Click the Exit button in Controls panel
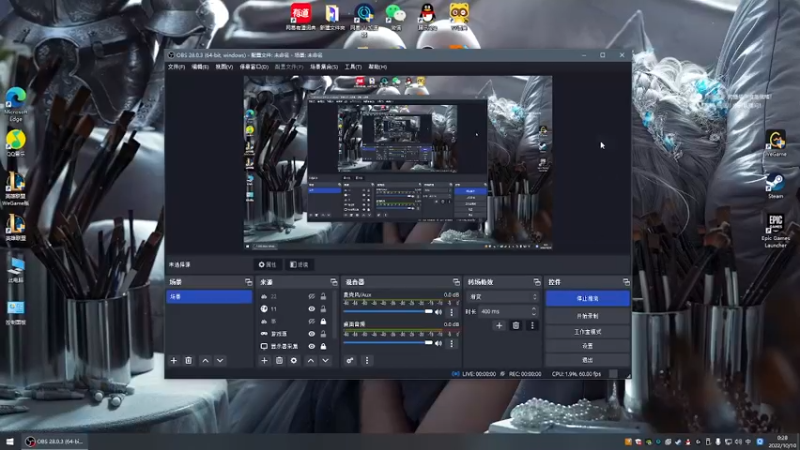This screenshot has width=800, height=450. click(587, 360)
